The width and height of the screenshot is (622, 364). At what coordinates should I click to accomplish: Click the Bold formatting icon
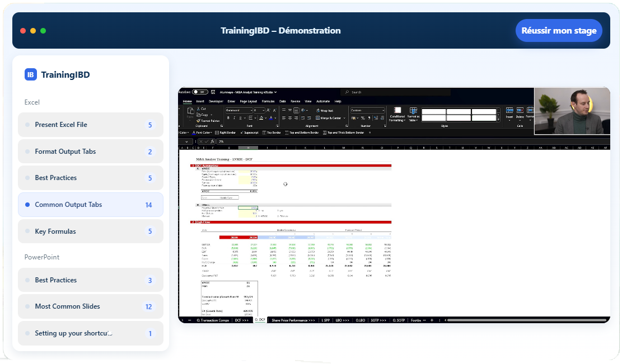click(x=227, y=118)
